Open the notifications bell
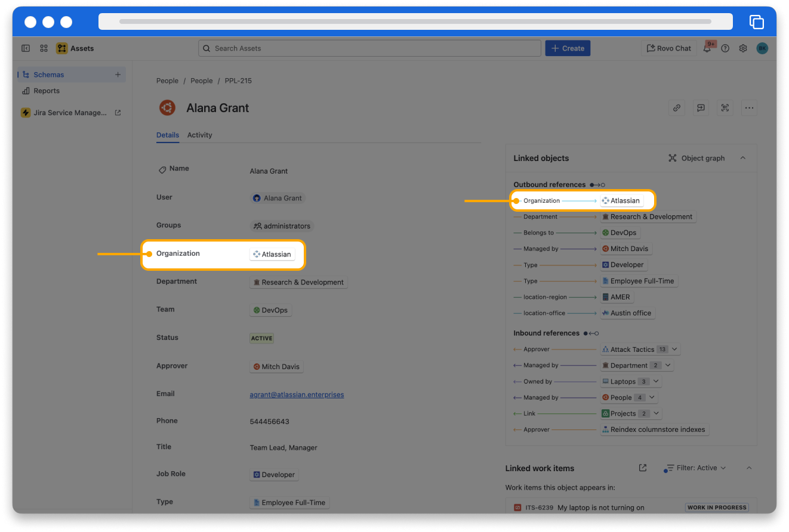The image size is (789, 532). point(707,48)
